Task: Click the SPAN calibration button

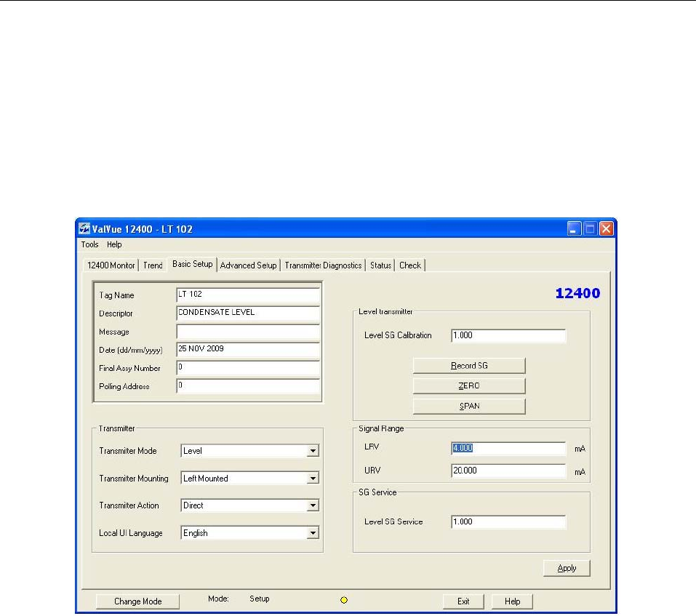Action: pyautogui.click(x=469, y=406)
